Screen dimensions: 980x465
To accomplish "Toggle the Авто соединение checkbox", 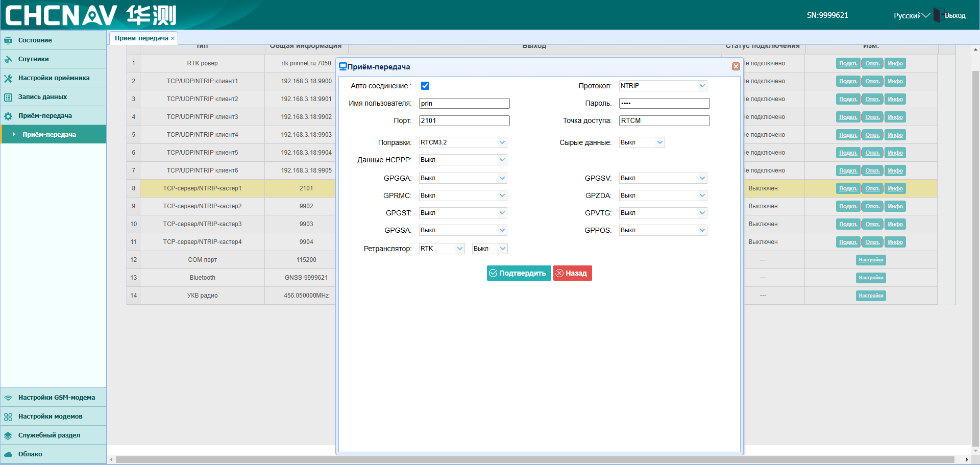I will tap(425, 86).
